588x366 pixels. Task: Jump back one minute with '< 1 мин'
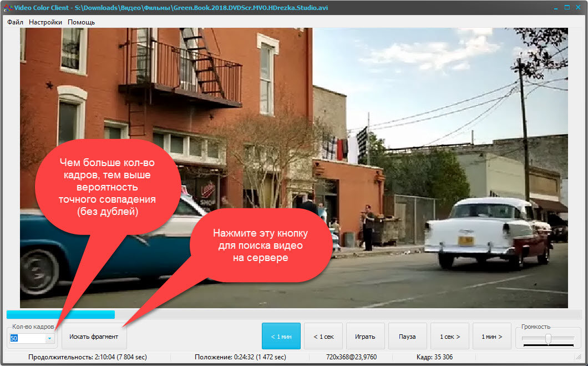pyautogui.click(x=281, y=337)
